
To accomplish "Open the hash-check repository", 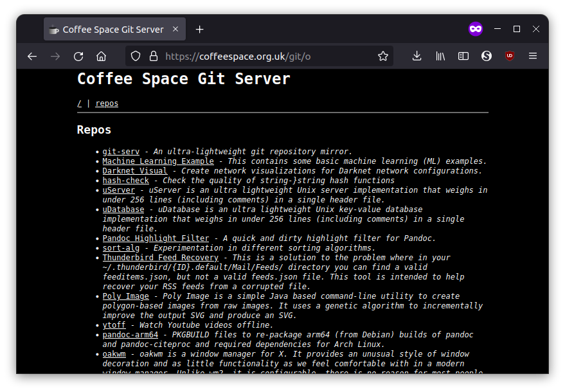I will pyautogui.click(x=125, y=181).
